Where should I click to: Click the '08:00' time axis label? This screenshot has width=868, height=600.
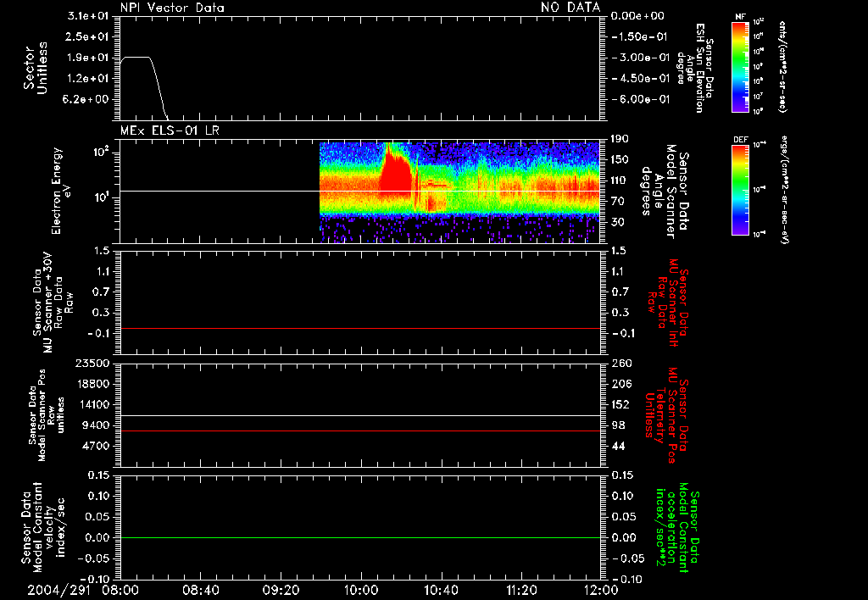coord(120,590)
